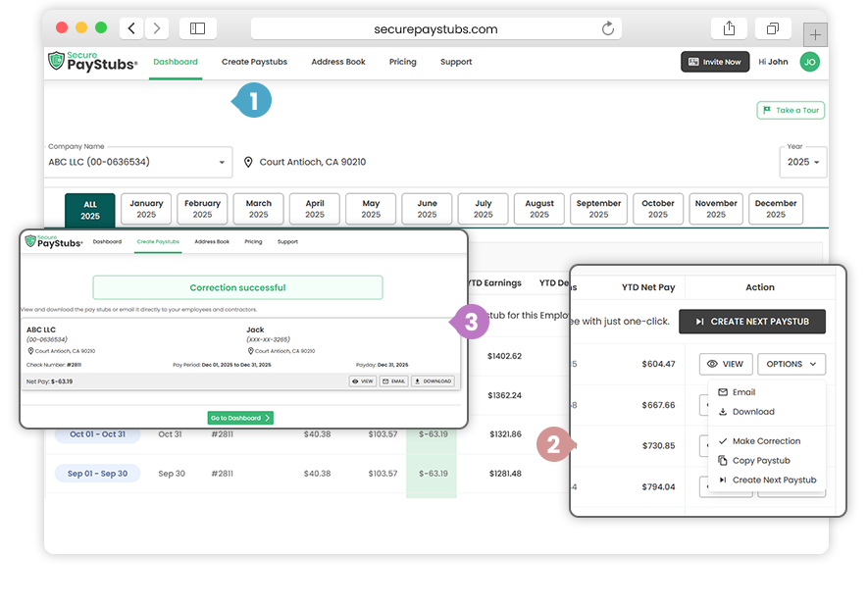Screen dimensions: 868x608
Task: Click the Invite Now button
Action: (715, 62)
